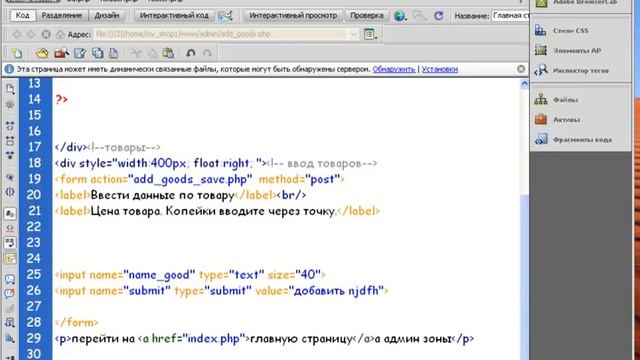Open Preview in Browser globe dropdown
The height and width of the screenshot is (360, 640).
coord(400,16)
